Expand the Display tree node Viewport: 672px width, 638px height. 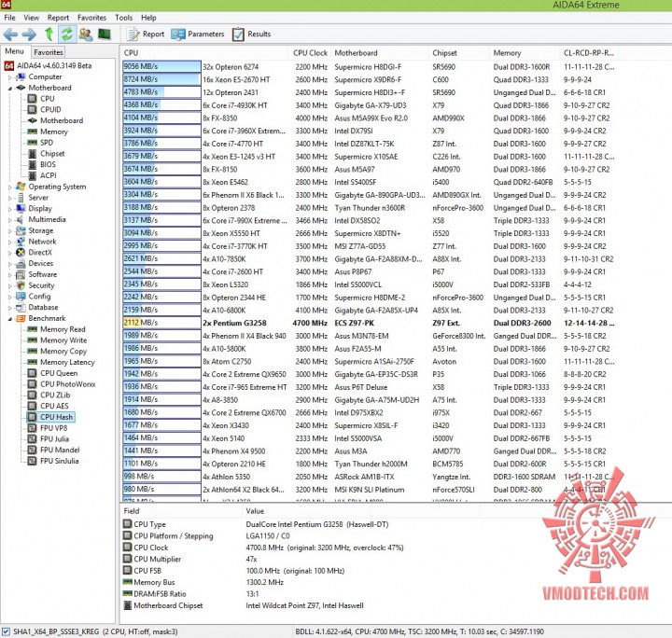[x=10, y=209]
